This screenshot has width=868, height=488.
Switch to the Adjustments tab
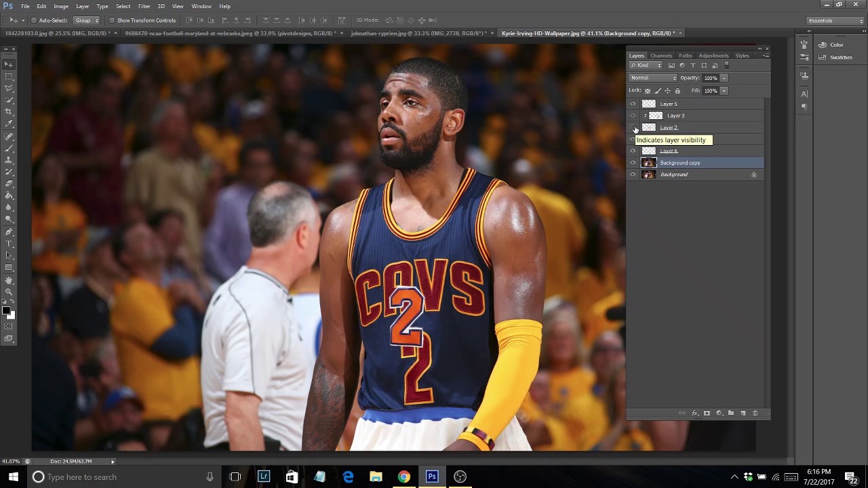point(713,56)
